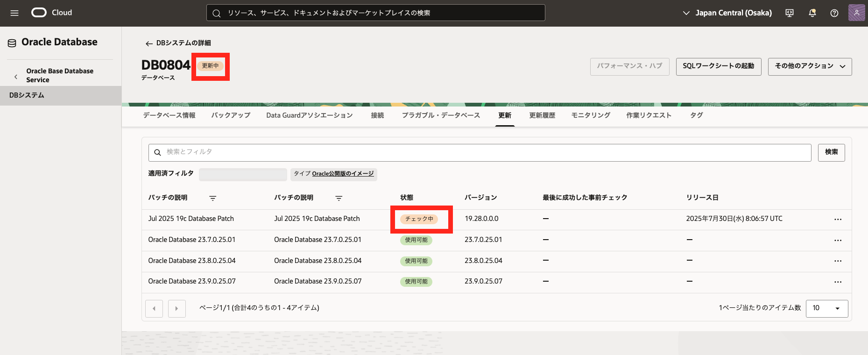This screenshot has height=355, width=868.
Task: Open the help question mark icon
Action: [834, 13]
